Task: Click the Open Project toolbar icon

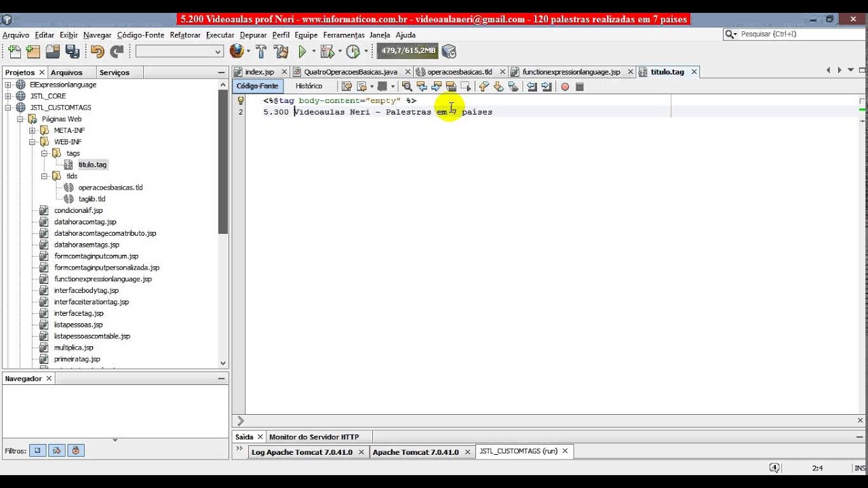Action: 52,52
